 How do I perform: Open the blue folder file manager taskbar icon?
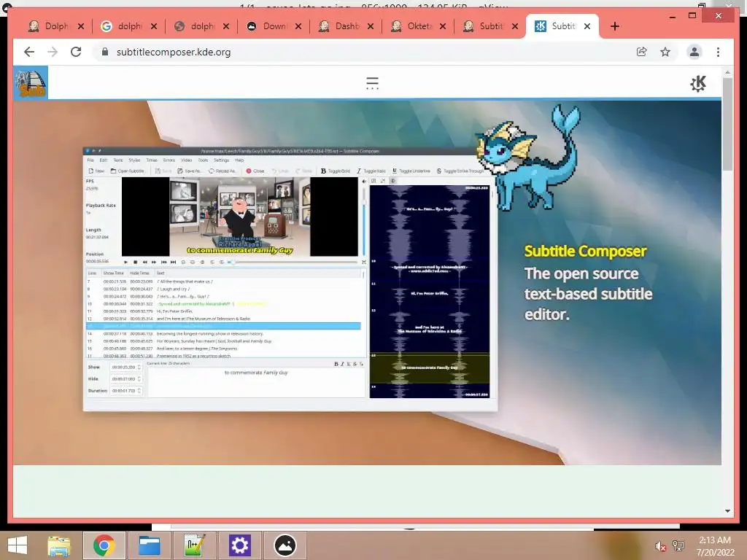pos(149,545)
